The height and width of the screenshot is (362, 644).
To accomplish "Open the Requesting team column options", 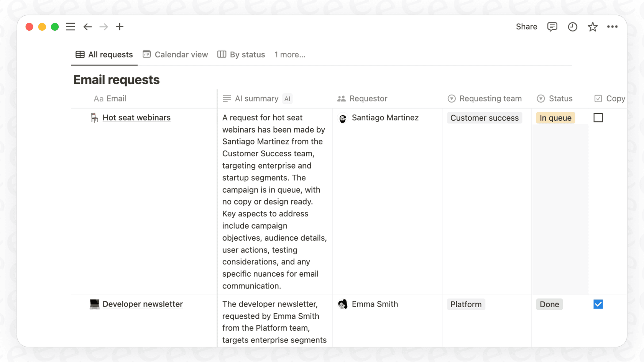I will tap(485, 98).
